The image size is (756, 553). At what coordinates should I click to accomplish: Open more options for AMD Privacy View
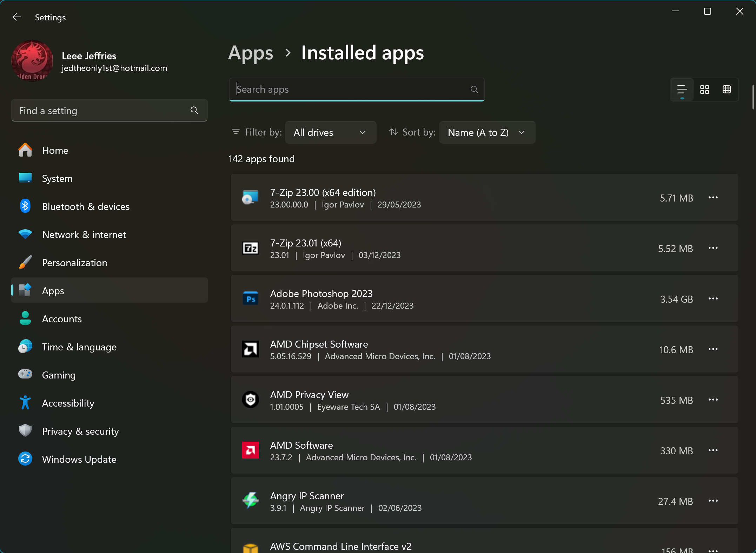click(x=713, y=400)
